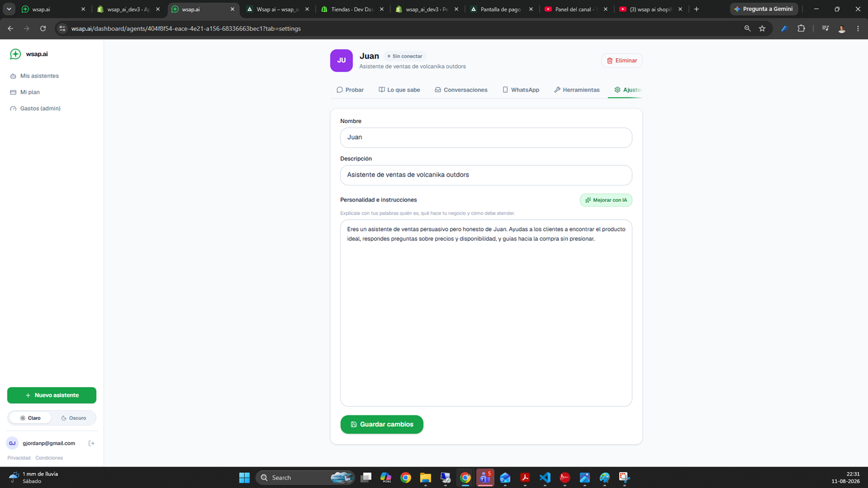Click the zoom magnifier icon in address bar
This screenshot has width=868, height=488.
pyautogui.click(x=747, y=28)
